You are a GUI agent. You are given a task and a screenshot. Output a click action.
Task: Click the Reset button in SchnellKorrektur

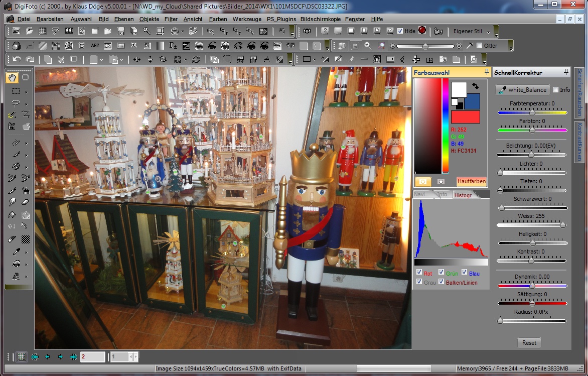(x=529, y=342)
